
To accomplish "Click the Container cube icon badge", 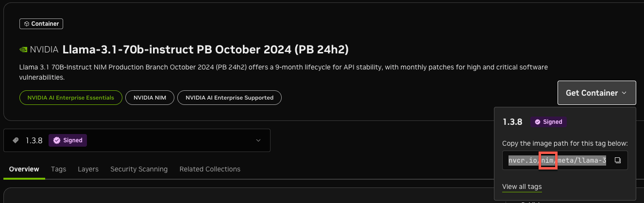I will [41, 23].
